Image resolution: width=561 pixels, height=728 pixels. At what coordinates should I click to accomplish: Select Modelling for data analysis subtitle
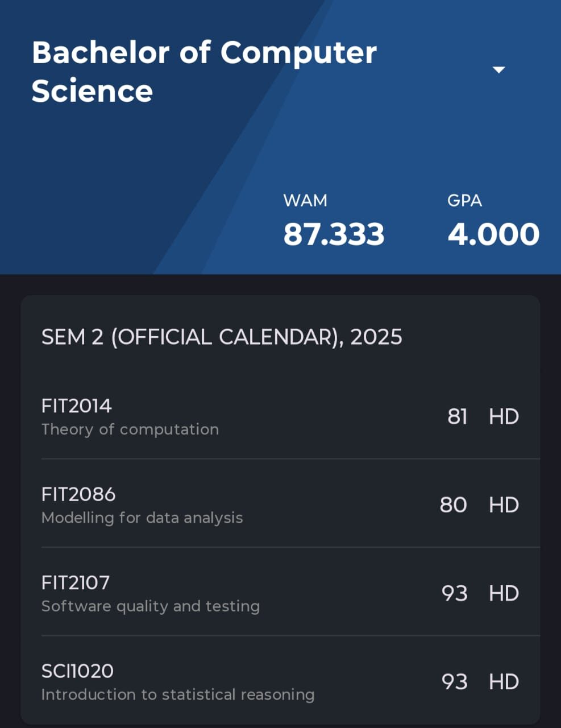pos(142,518)
